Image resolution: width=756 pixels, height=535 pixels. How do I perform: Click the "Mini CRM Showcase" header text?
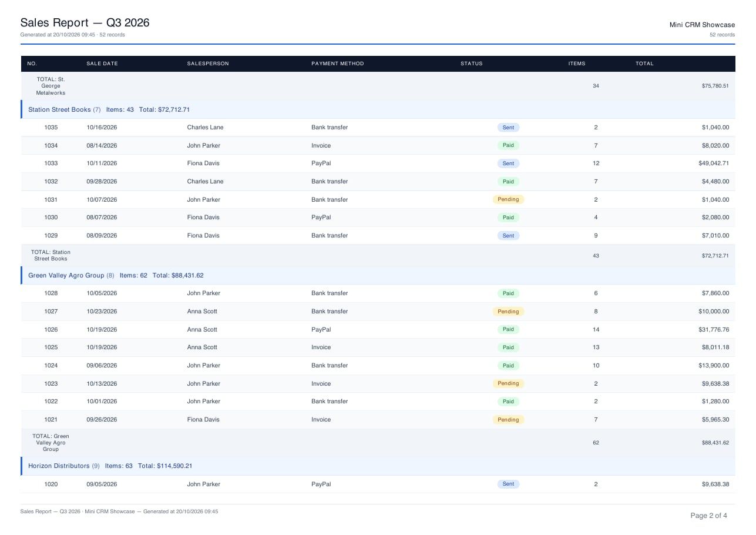click(702, 25)
